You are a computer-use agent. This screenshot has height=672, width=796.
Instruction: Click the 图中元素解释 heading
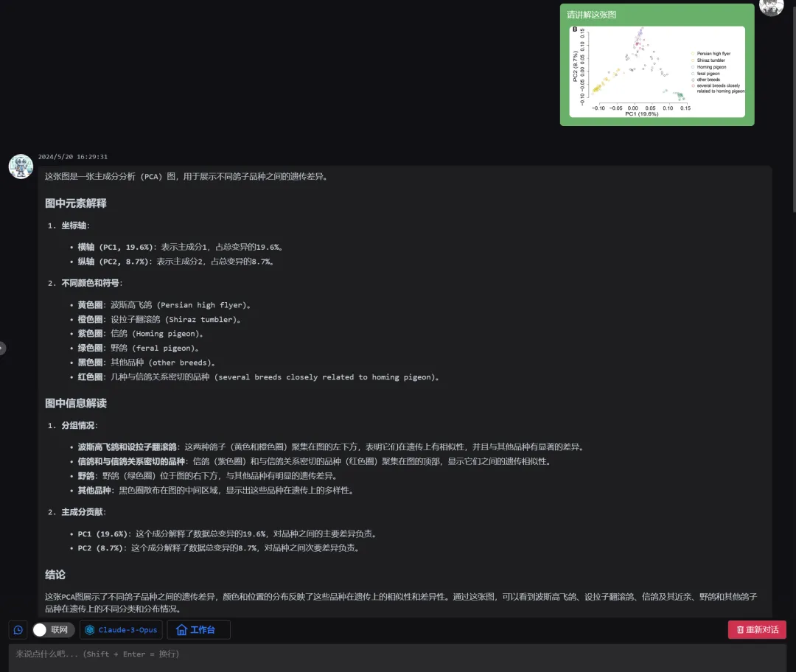pos(76,203)
